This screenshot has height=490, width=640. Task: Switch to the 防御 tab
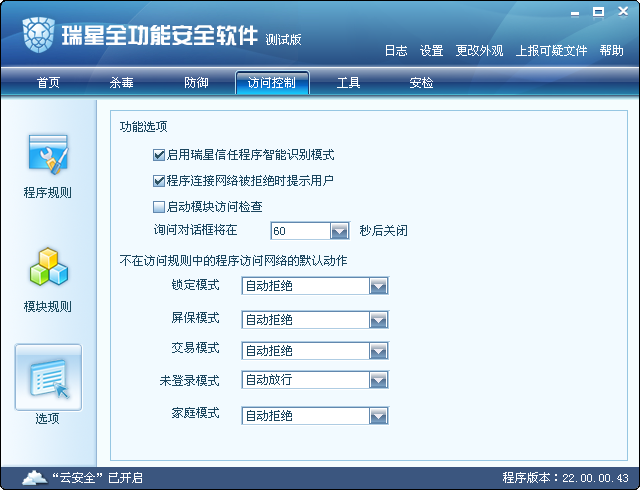[196, 83]
